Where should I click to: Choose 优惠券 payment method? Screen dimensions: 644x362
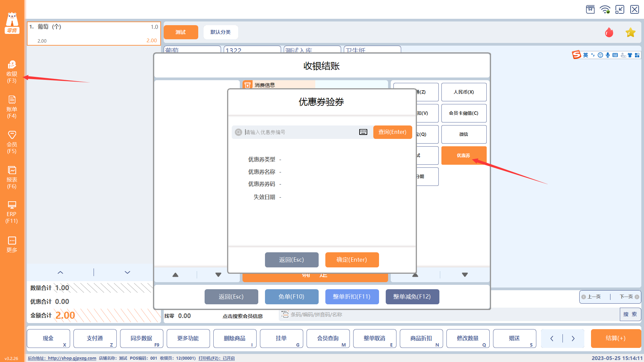click(464, 155)
